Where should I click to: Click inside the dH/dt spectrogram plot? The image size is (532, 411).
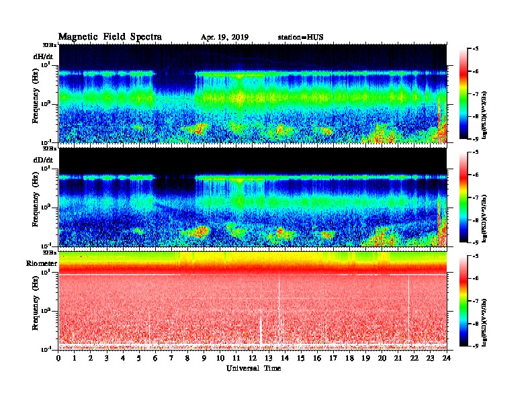[253, 93]
